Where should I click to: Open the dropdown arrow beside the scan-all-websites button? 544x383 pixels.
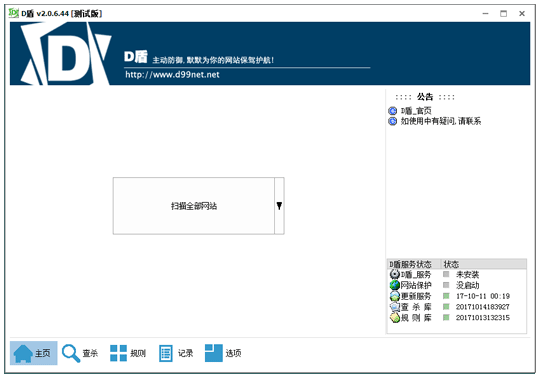point(279,206)
